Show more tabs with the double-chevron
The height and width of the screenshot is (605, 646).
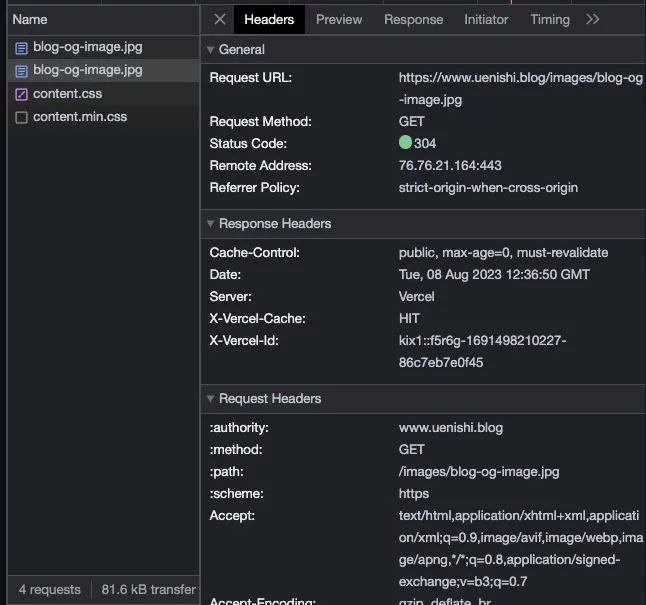pos(593,20)
